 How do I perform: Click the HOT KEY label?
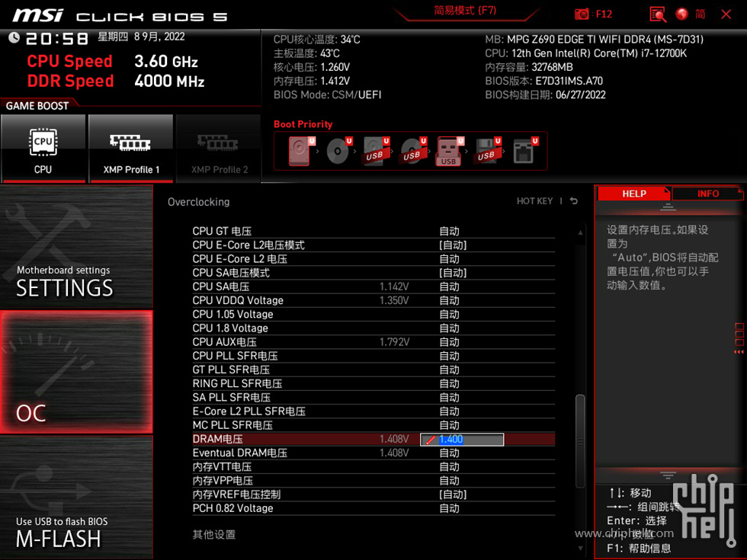pos(534,201)
